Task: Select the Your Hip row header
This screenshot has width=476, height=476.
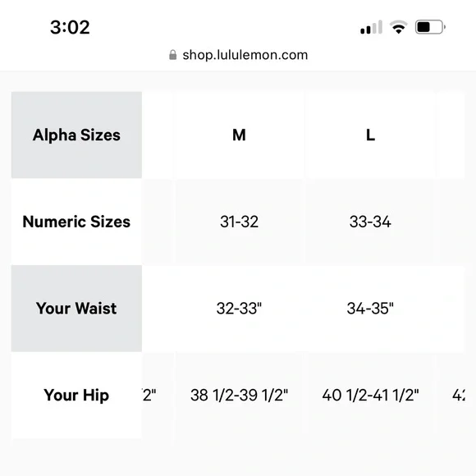Action: click(x=76, y=396)
